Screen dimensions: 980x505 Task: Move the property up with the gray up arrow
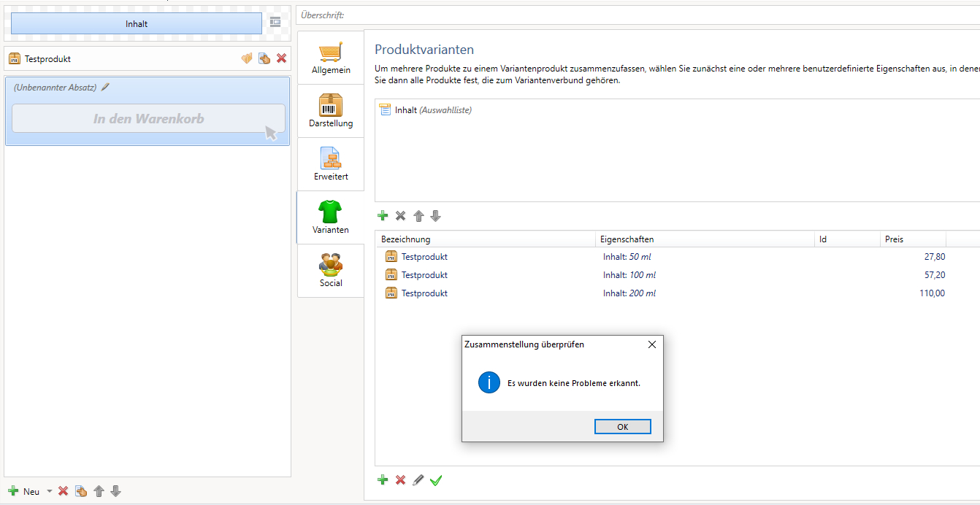418,216
